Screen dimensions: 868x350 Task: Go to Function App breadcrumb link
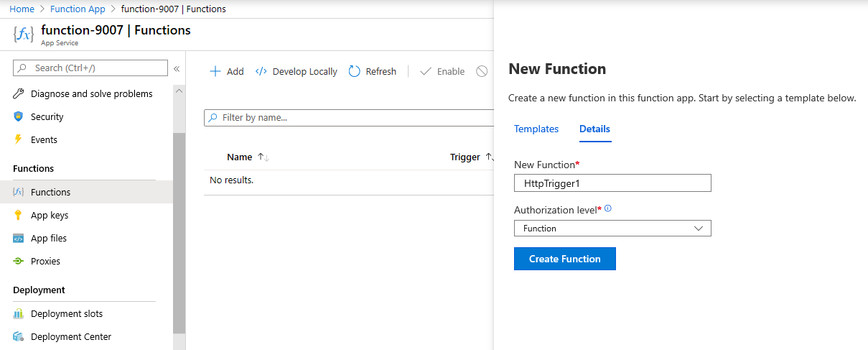pos(78,9)
